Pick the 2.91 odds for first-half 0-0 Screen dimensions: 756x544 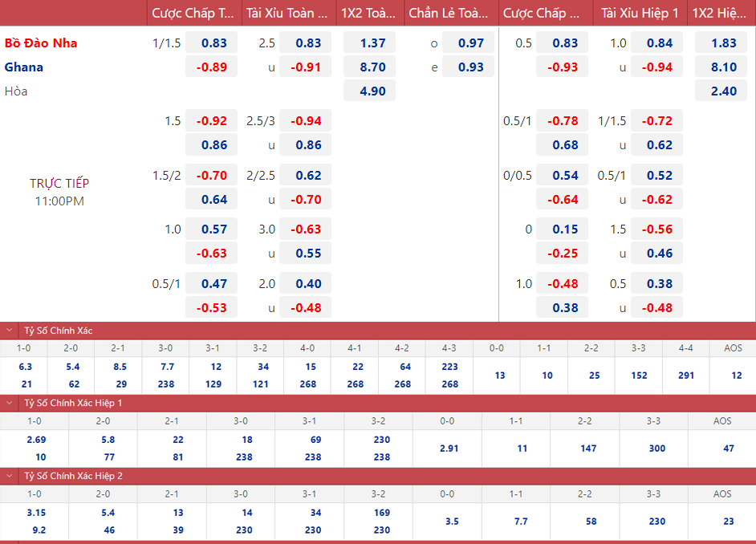click(x=449, y=448)
